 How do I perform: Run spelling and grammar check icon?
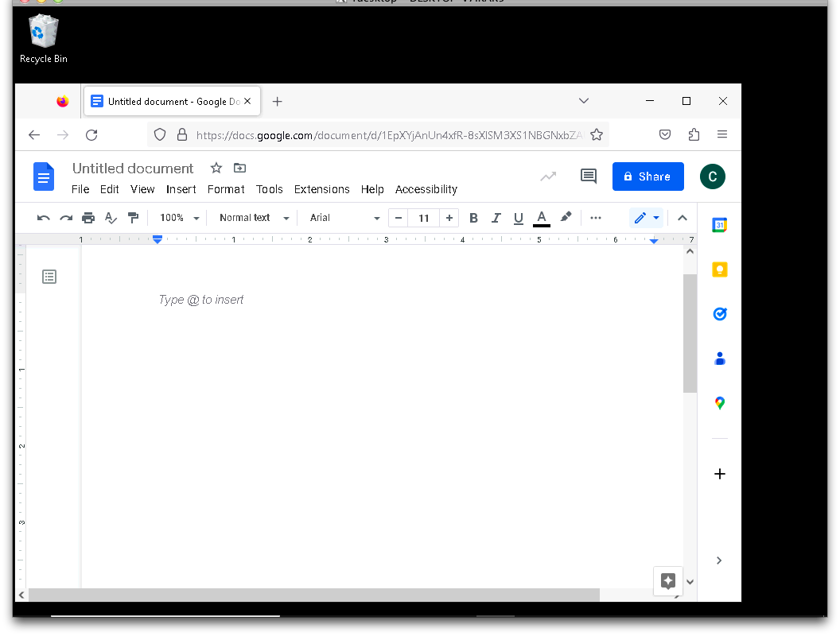coord(111,218)
